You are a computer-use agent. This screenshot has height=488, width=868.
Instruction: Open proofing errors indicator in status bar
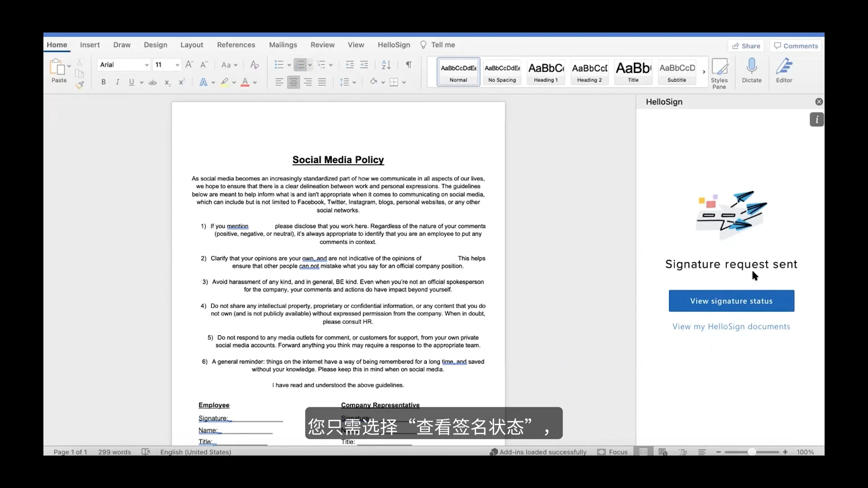[146, 452]
